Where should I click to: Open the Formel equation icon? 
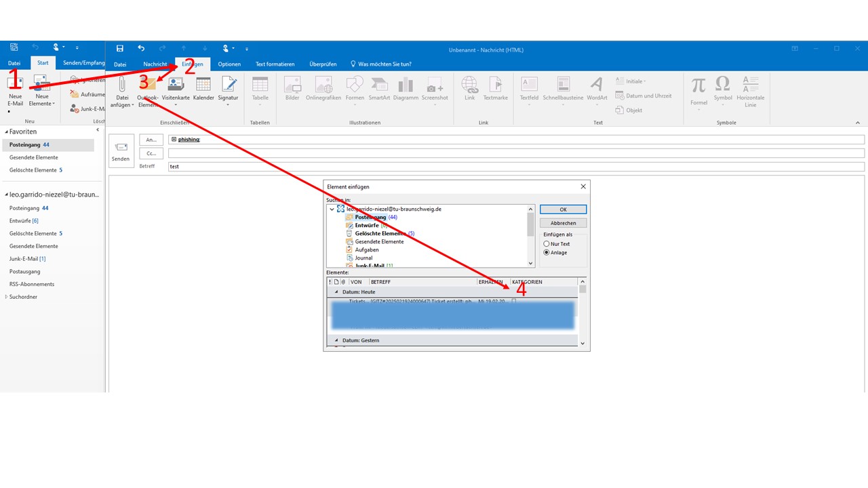click(x=698, y=84)
